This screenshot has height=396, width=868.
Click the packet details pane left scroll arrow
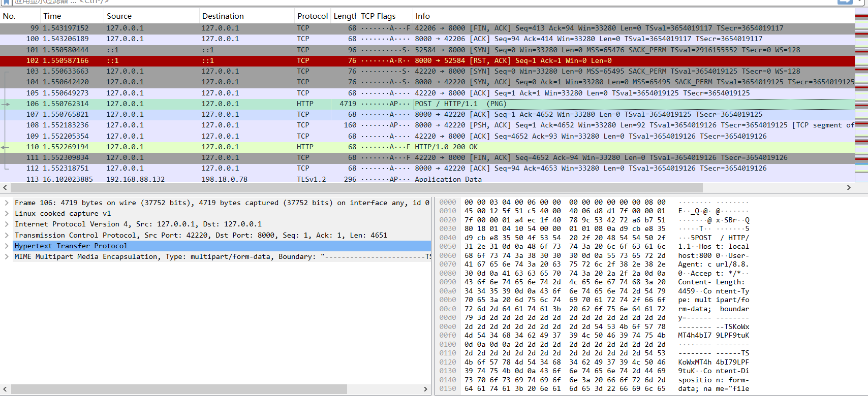(5, 389)
